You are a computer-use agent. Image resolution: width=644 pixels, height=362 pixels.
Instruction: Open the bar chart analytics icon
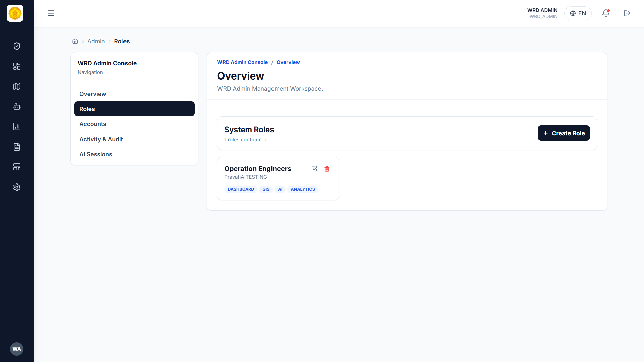17,127
